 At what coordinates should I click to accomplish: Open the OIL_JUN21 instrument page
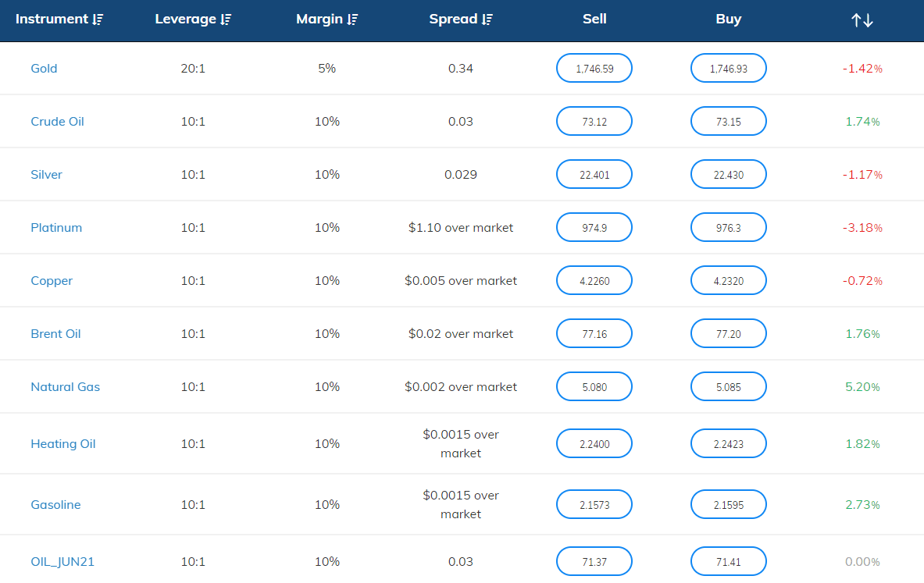(62, 562)
